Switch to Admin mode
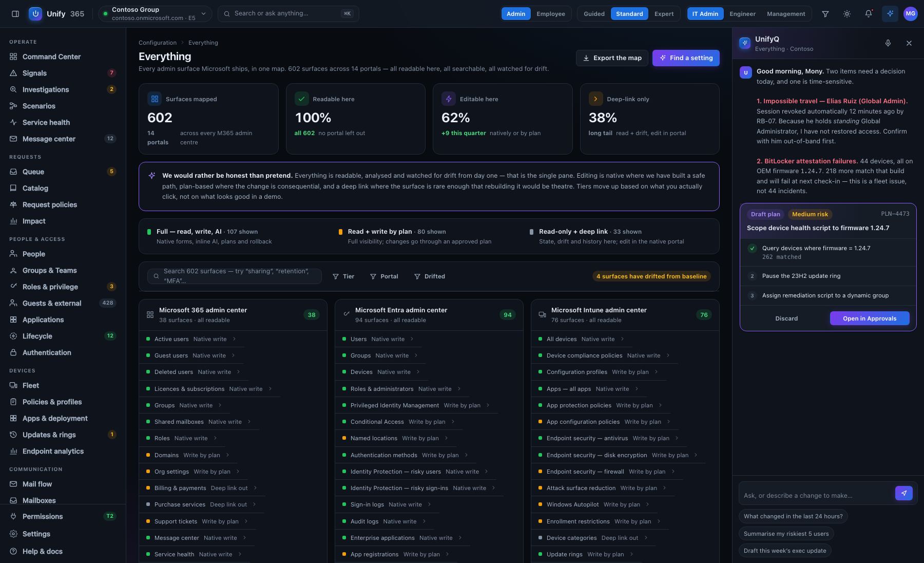 coord(516,14)
